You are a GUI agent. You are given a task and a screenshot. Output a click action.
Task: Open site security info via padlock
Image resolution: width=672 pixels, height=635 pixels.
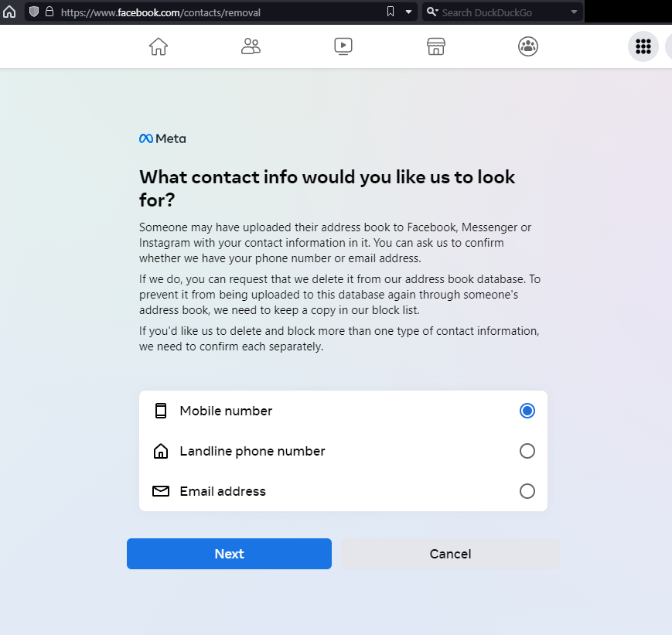(48, 12)
